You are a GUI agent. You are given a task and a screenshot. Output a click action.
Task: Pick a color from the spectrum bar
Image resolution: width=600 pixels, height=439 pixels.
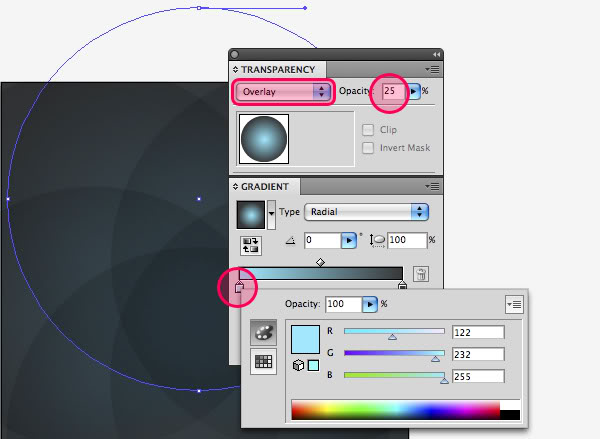[396, 410]
